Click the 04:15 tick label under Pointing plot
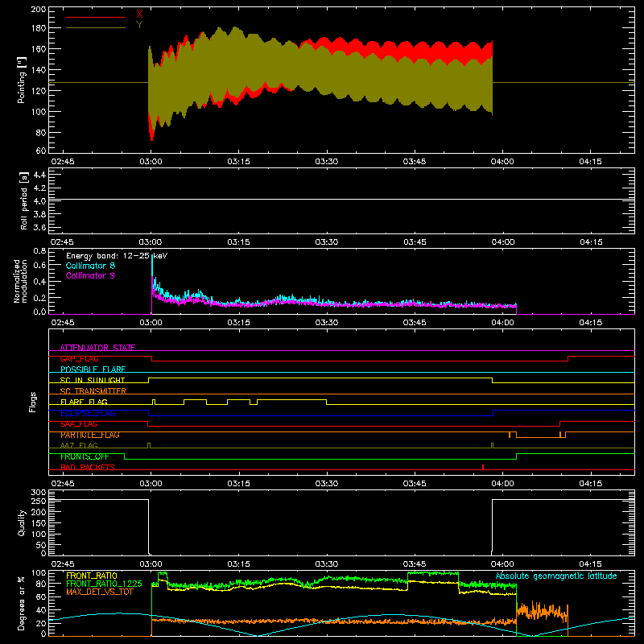This screenshot has width=644, height=644. coord(591,162)
